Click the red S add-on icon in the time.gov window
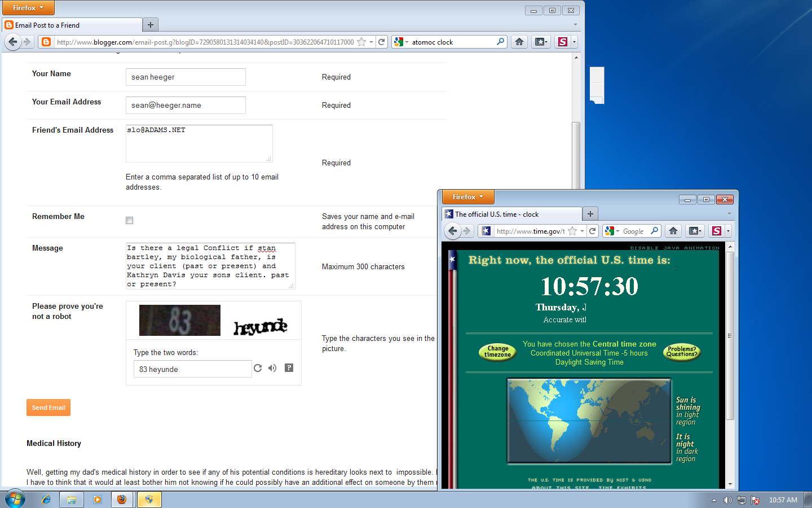The image size is (812, 508). [x=717, y=231]
